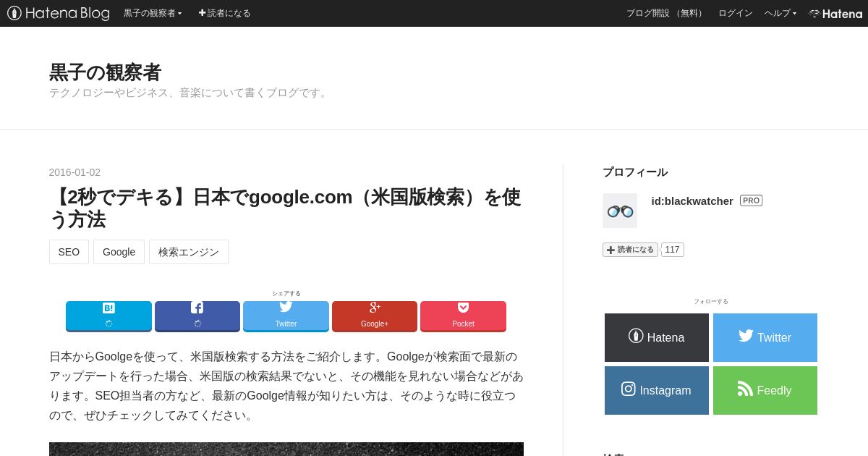Click the blog subtitle テクノロジーやビジネス text
The image size is (868, 456).
coord(190,93)
